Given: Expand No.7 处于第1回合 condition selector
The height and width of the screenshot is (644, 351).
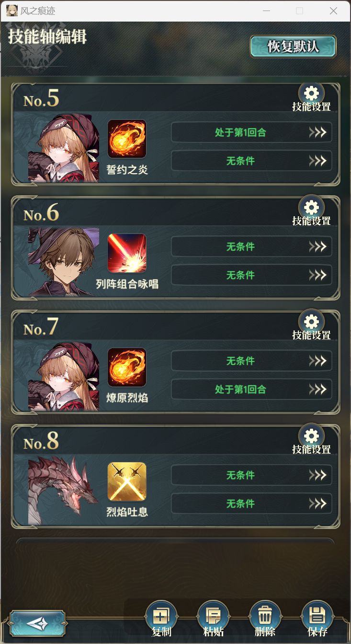Looking at the screenshot, I should 251,389.
